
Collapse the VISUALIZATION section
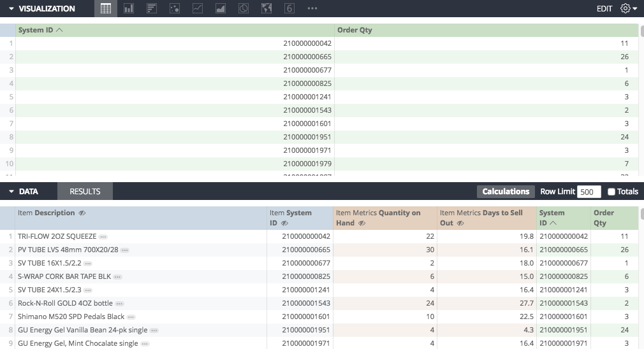point(11,9)
